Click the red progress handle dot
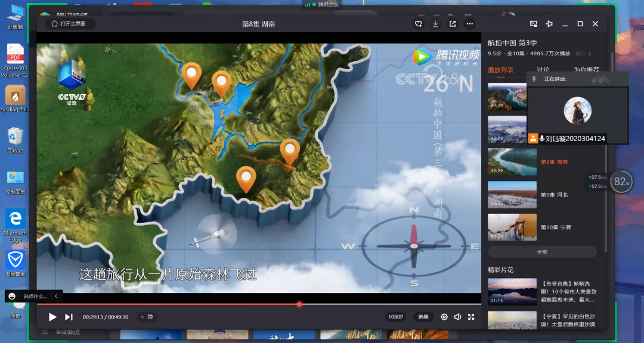644x343 pixels. 299,304
